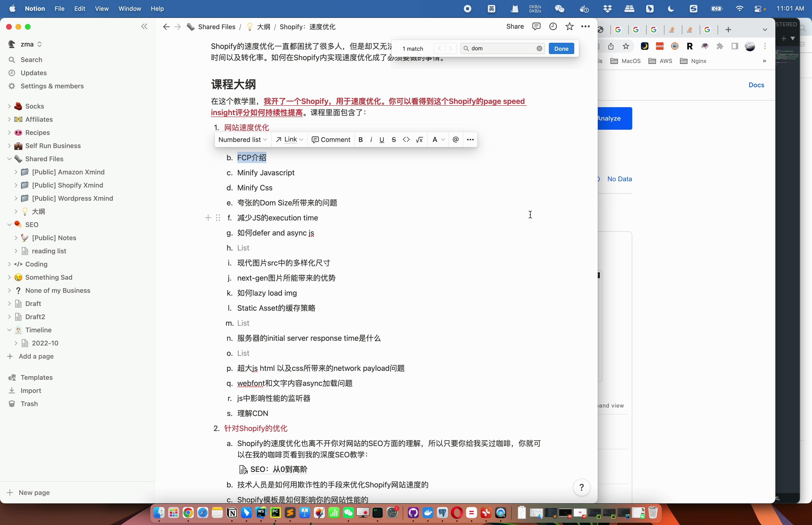Open the Edit menu
This screenshot has width=812, height=525.
[x=80, y=8]
